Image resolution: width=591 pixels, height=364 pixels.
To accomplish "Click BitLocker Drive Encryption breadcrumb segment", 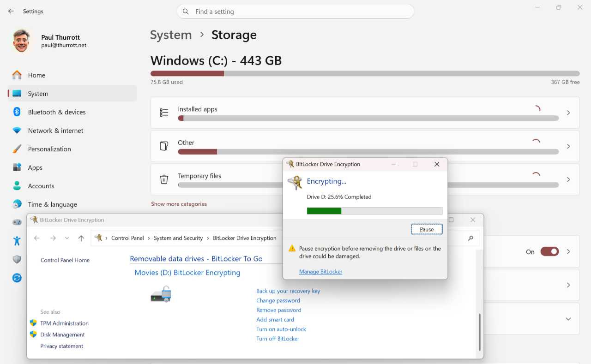I will click(244, 238).
